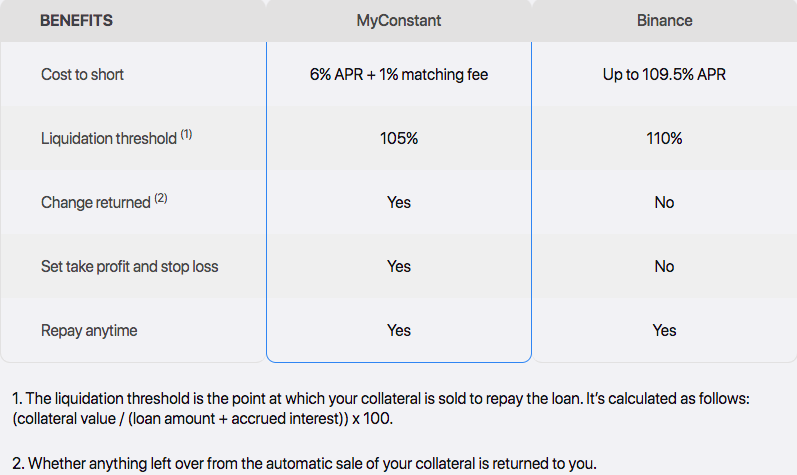Click the Liquidation threshold footnote (1) marker
The image size is (797, 475).
186,135
